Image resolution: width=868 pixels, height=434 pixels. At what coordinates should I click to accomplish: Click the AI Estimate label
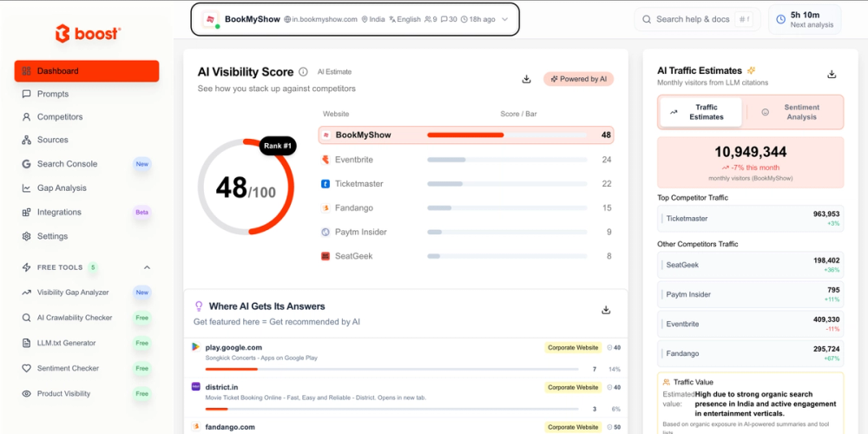tap(334, 72)
